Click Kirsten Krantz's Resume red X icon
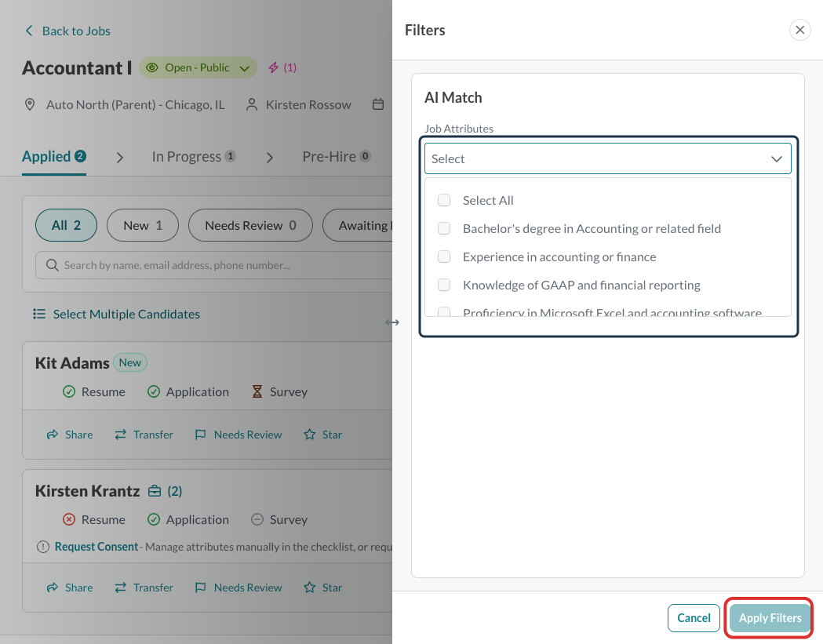Image resolution: width=823 pixels, height=644 pixels. pos(69,519)
